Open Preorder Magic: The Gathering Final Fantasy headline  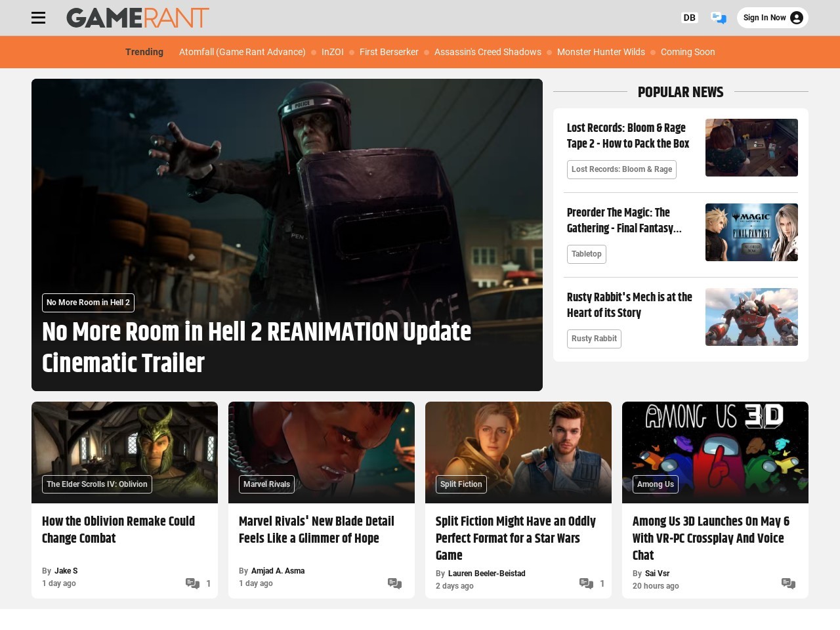click(624, 220)
